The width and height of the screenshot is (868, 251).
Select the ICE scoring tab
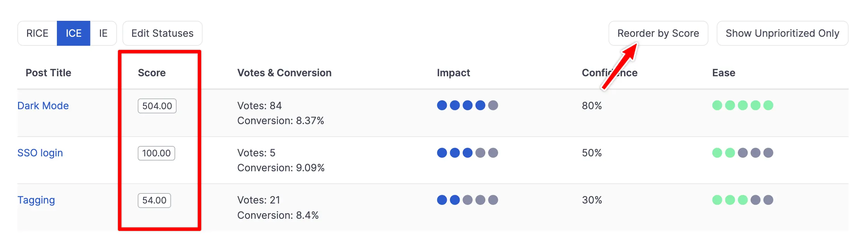click(x=74, y=33)
